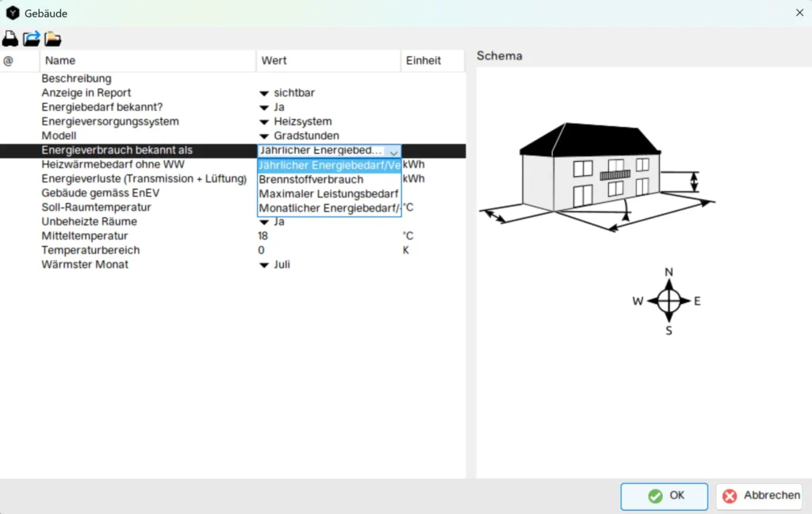Click the compass rose in schema
This screenshot has width=812, height=514.
click(x=668, y=301)
